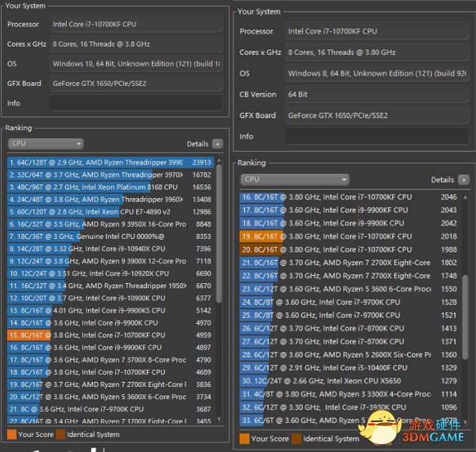Screen dimensions: 476x452
Task: Select i7-9700K row scoring 1528
Action: click(x=349, y=302)
